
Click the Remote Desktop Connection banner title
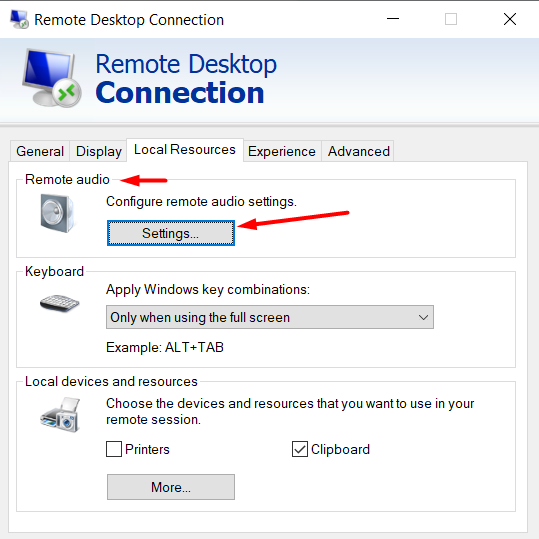[x=186, y=78]
